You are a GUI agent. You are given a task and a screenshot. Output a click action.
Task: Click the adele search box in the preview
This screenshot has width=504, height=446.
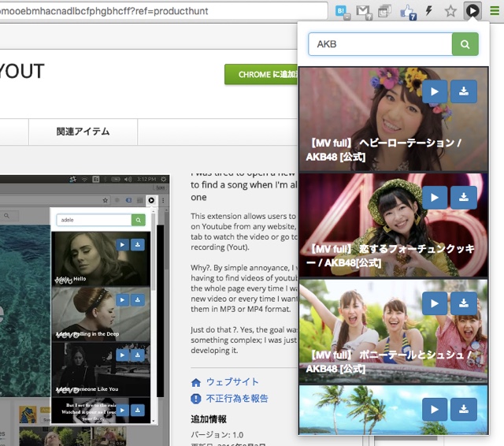(94, 220)
